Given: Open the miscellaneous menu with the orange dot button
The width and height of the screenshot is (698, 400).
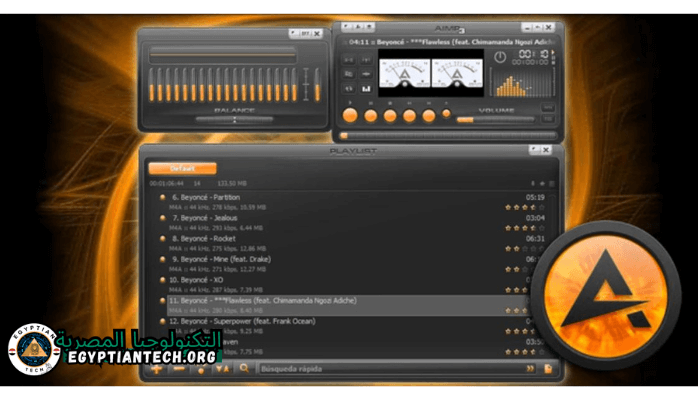Looking at the screenshot, I should pyautogui.click(x=201, y=369).
